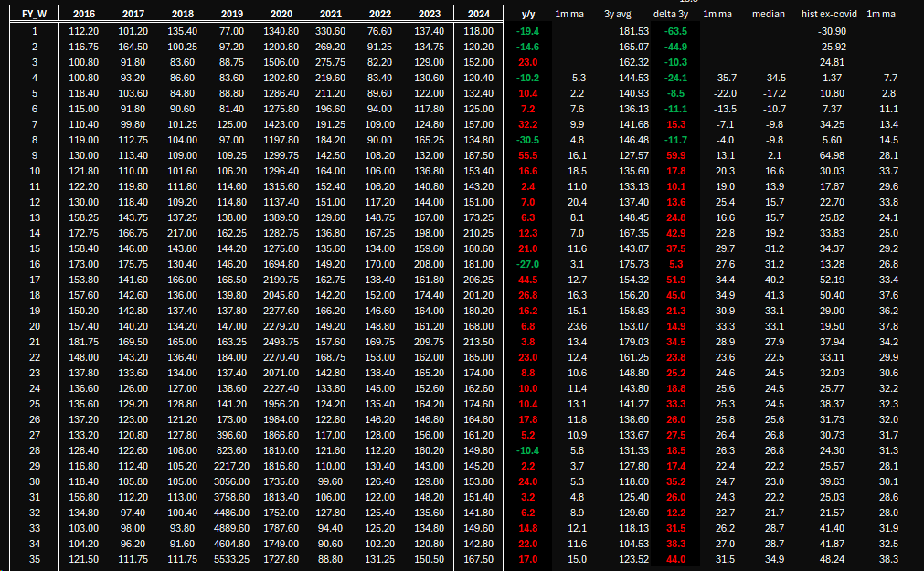Image resolution: width=924 pixels, height=571 pixels.
Task: Click the 3y avg column header
Action: click(x=618, y=14)
